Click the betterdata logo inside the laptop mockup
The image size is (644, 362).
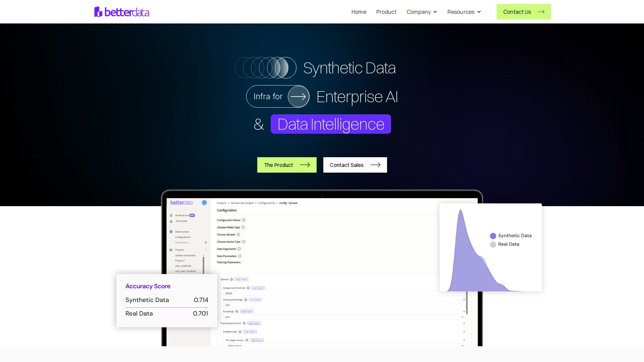tap(181, 203)
